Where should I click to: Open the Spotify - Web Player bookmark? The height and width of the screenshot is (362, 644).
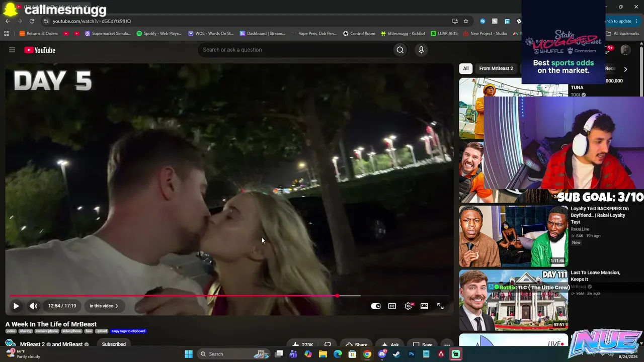pyautogui.click(x=159, y=34)
